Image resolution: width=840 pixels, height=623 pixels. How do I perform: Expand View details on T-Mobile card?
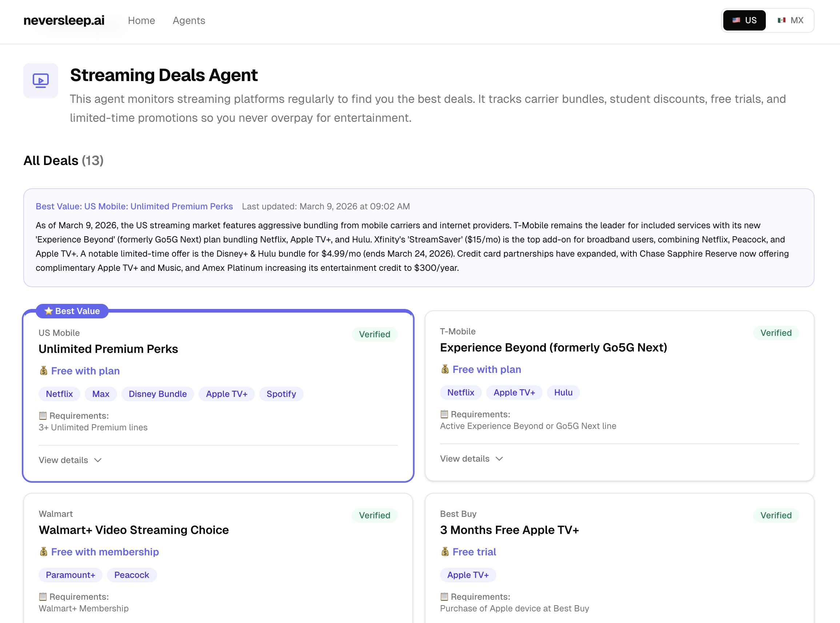[x=472, y=459]
